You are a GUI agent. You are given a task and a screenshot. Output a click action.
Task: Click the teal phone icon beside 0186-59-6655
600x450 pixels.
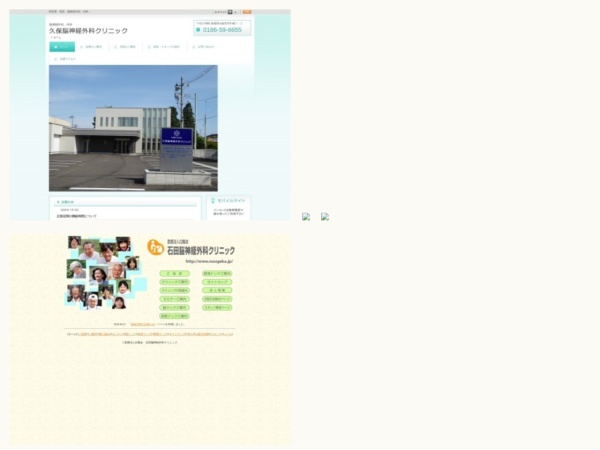(198, 30)
